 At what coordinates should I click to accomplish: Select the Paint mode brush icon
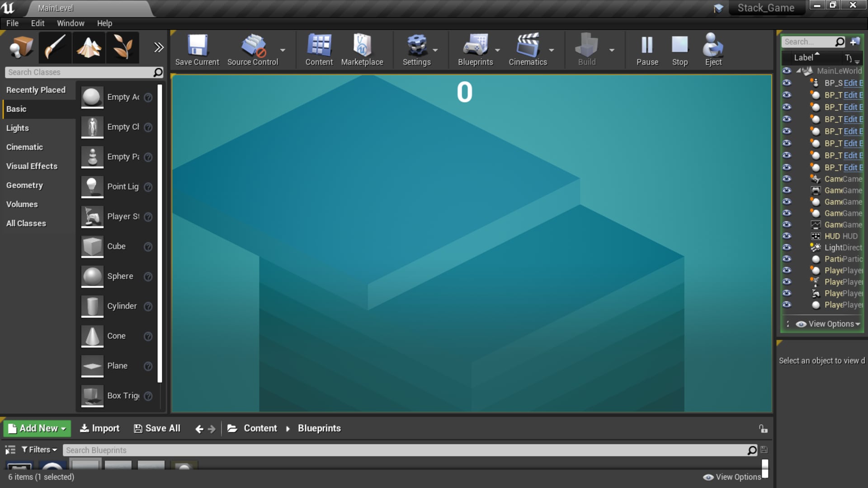[55, 47]
